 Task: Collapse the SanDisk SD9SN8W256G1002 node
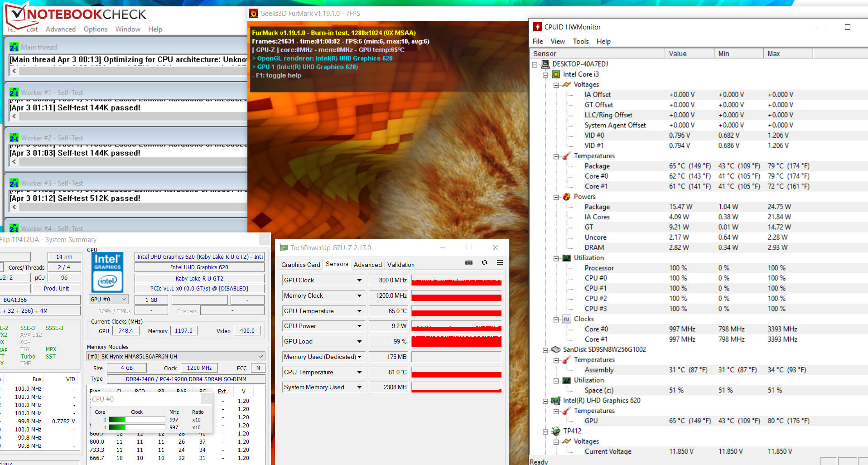point(545,350)
